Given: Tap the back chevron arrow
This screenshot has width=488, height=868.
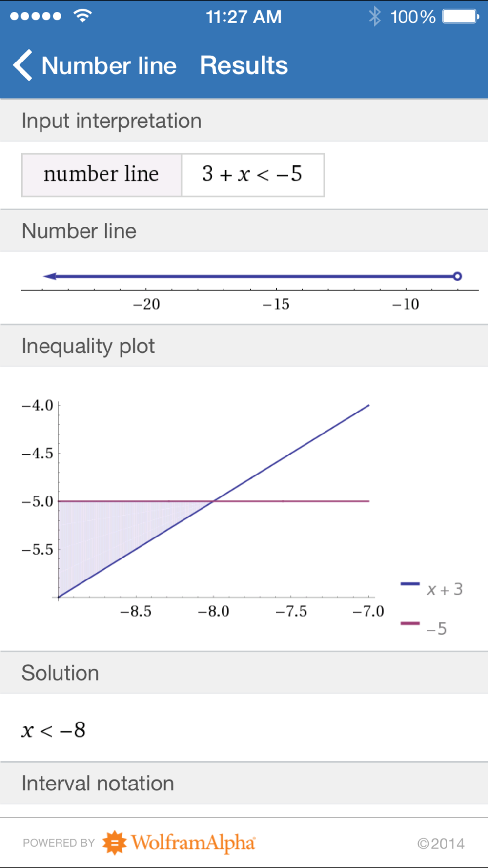Looking at the screenshot, I should click(22, 65).
